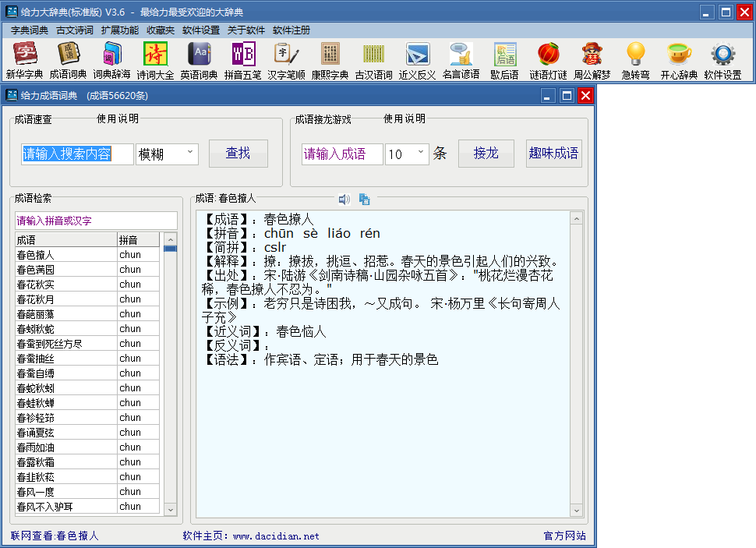Copy idiom content using copy icon

364,200
